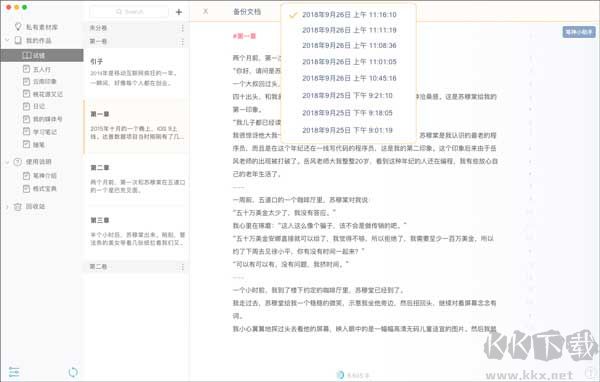Select the 引子 entry in the chapter list

click(x=137, y=72)
